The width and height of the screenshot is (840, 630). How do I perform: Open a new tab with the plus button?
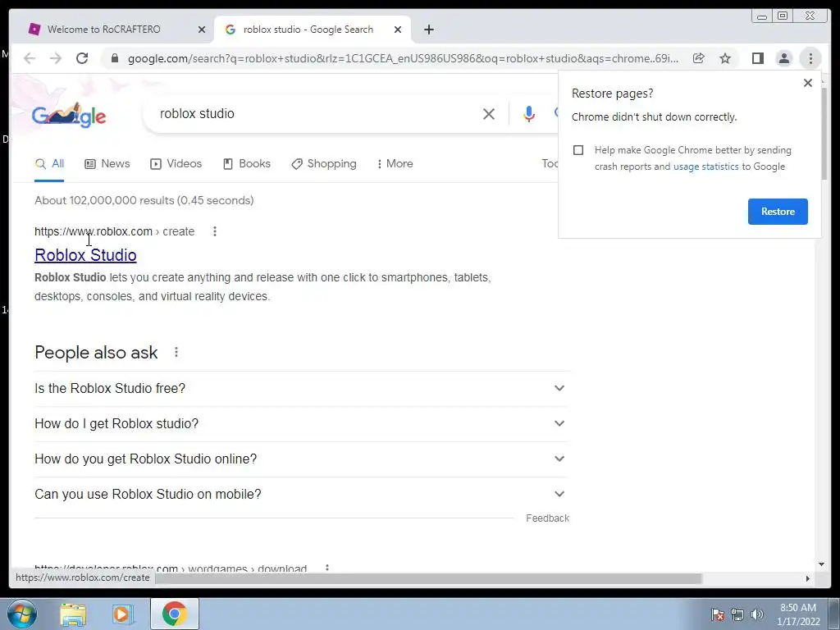428,30
